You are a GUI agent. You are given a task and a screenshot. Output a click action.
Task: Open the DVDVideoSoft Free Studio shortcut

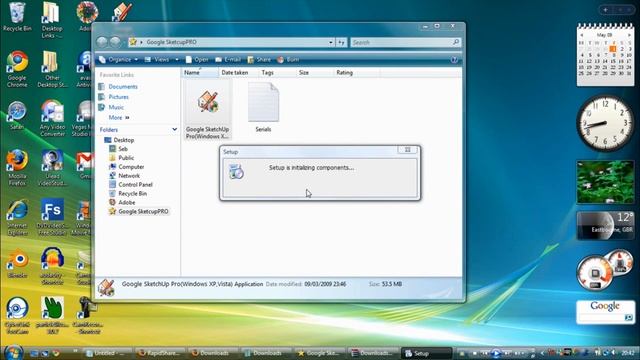tap(52, 217)
